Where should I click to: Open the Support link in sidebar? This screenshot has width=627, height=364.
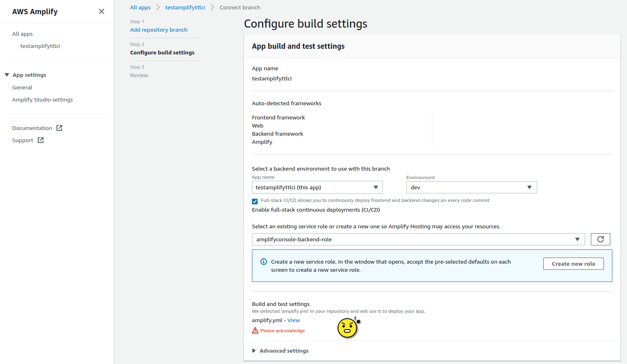coord(23,140)
